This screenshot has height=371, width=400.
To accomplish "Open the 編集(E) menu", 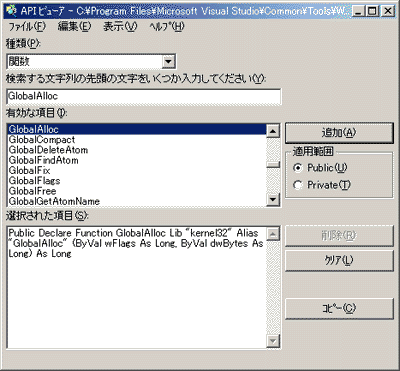I will 74,26.
